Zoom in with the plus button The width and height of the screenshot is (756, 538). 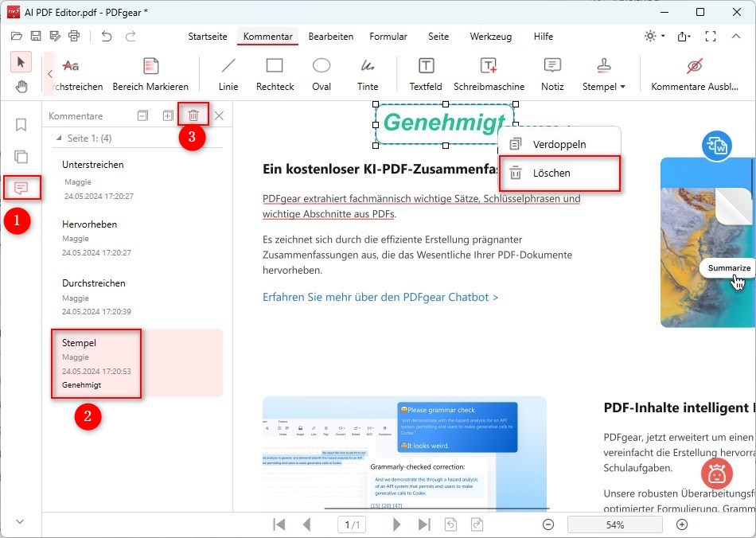click(682, 524)
